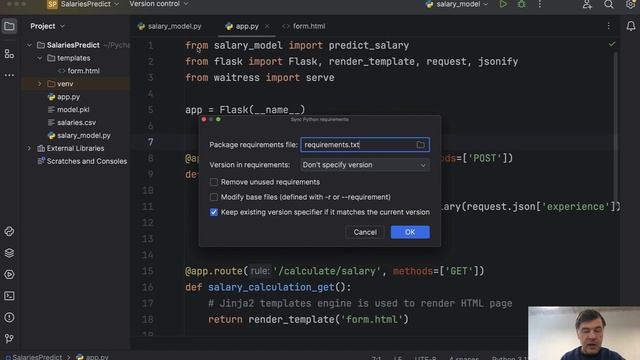This screenshot has height=360, width=640.
Task: Open Version in requirements dropdown
Action: coord(365,165)
